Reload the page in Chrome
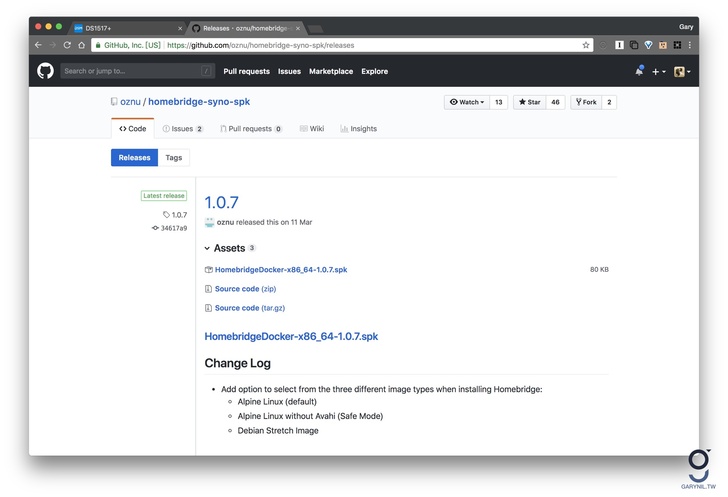Viewport: 728px width, 497px height. [67, 45]
